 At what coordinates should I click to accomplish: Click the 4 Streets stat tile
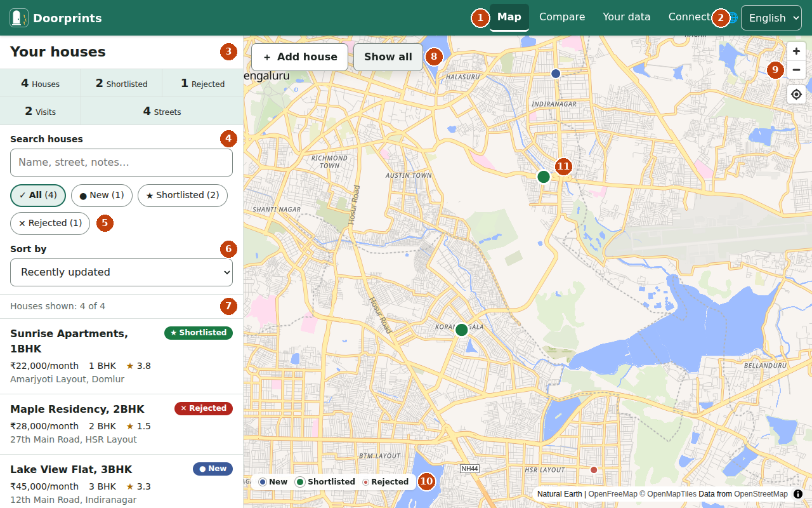[162, 111]
